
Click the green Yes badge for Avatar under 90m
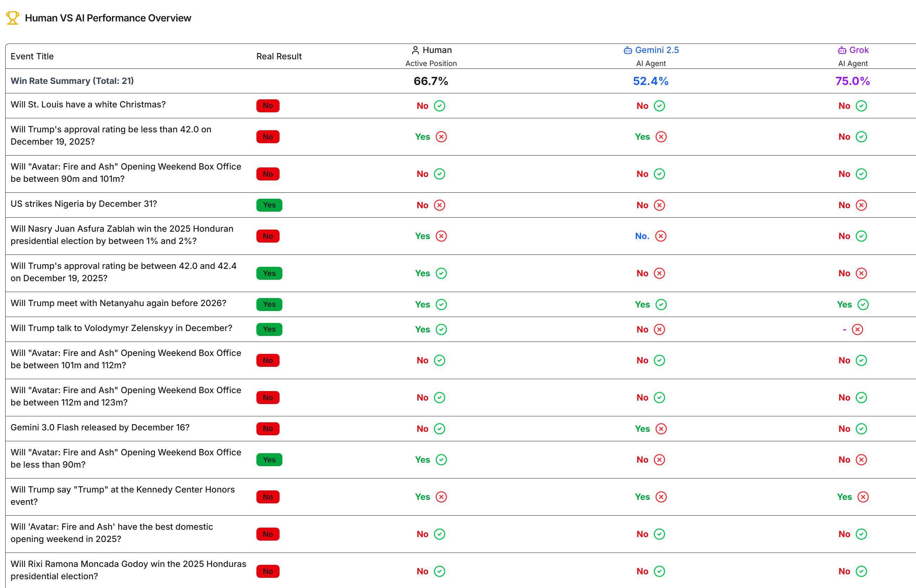click(x=269, y=460)
